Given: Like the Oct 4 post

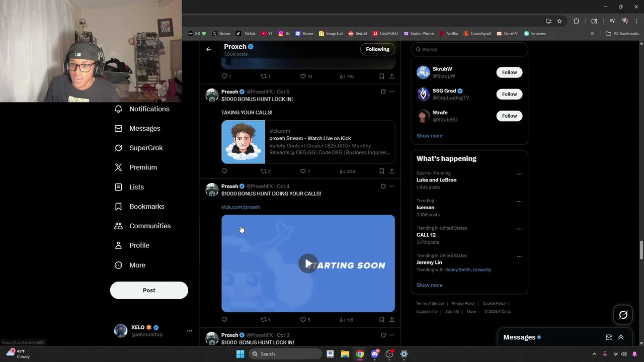Looking at the screenshot, I should 305,319.
